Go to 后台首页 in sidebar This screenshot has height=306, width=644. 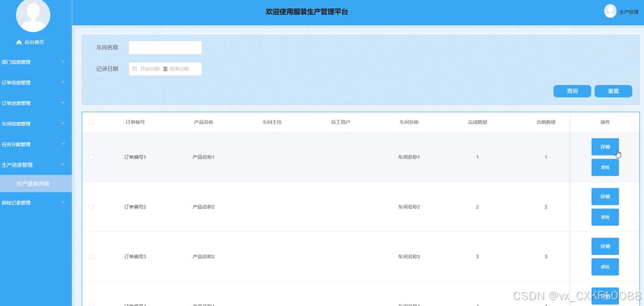click(x=34, y=42)
